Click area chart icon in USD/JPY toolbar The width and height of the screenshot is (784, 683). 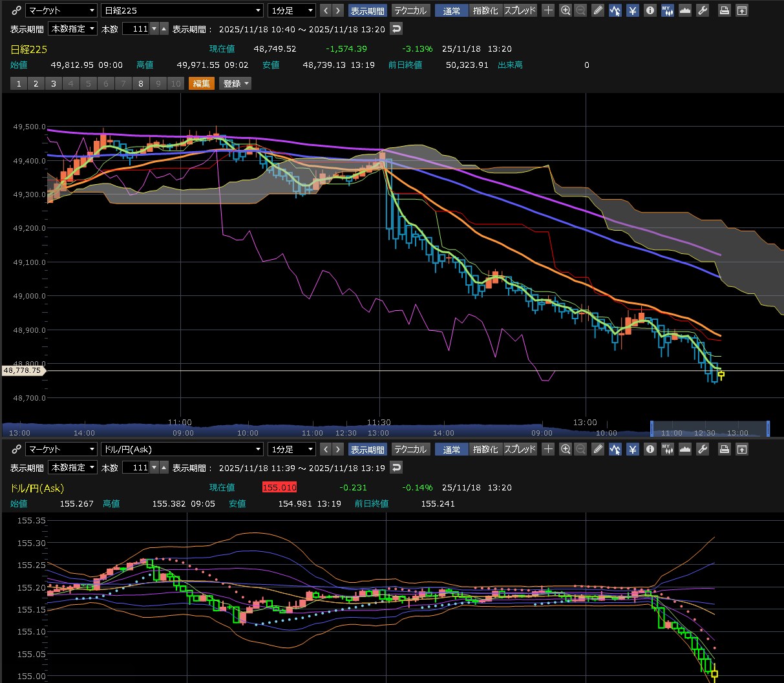click(x=685, y=449)
